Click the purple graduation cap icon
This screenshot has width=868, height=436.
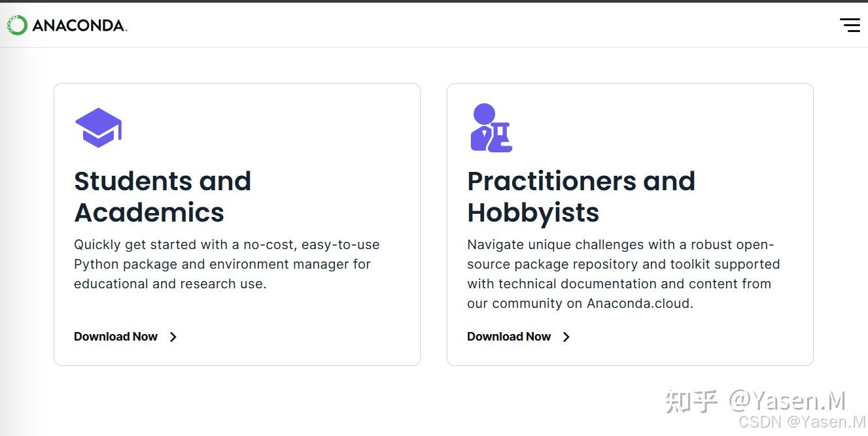click(x=98, y=127)
